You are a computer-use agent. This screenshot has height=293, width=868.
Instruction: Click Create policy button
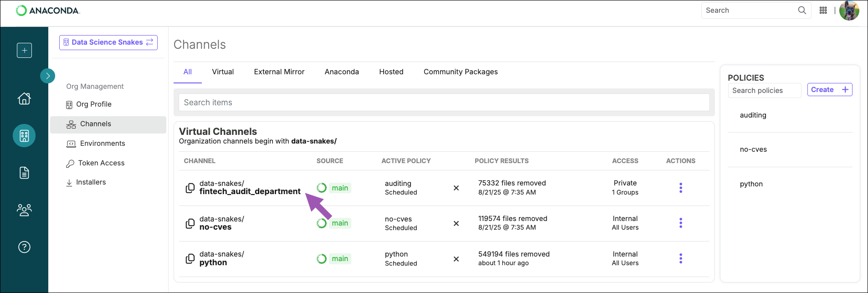click(x=830, y=90)
